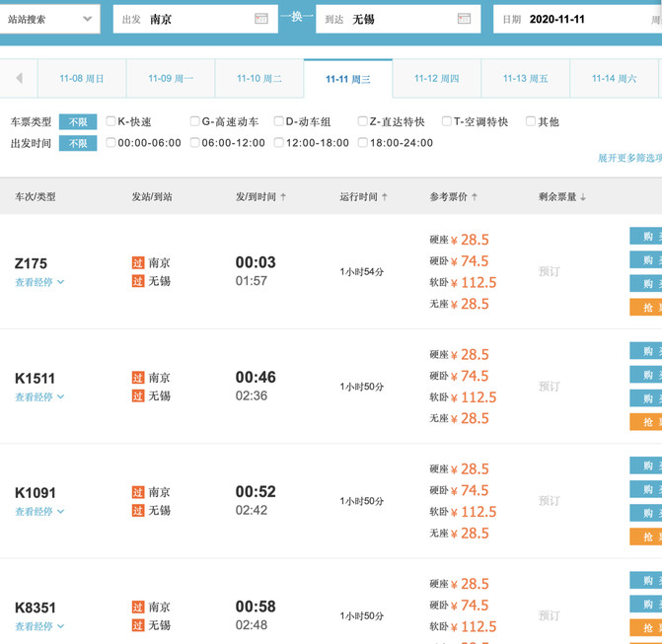Click 不限 button for 车票类型
The image size is (662, 644).
click(x=78, y=122)
